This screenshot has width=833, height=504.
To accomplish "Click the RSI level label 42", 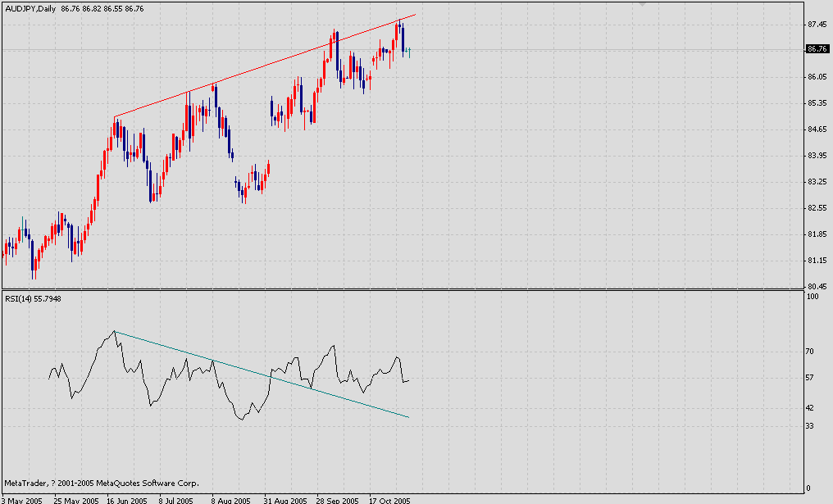I will point(809,408).
